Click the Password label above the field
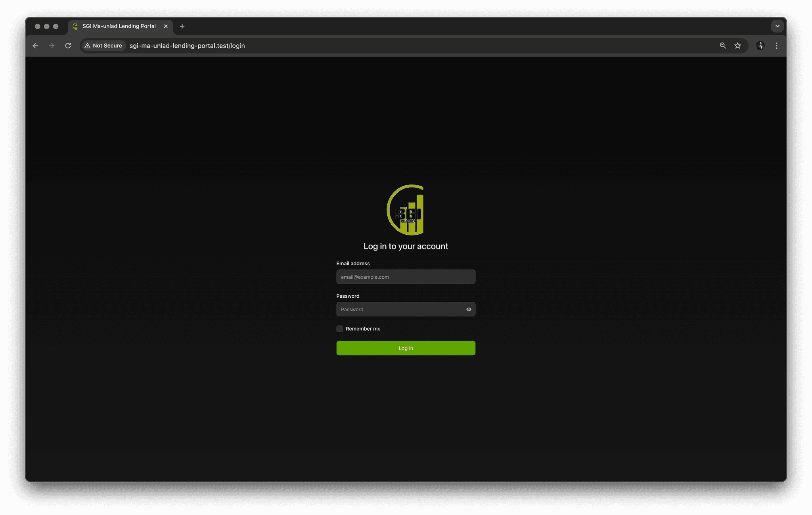The image size is (812, 515). point(348,296)
